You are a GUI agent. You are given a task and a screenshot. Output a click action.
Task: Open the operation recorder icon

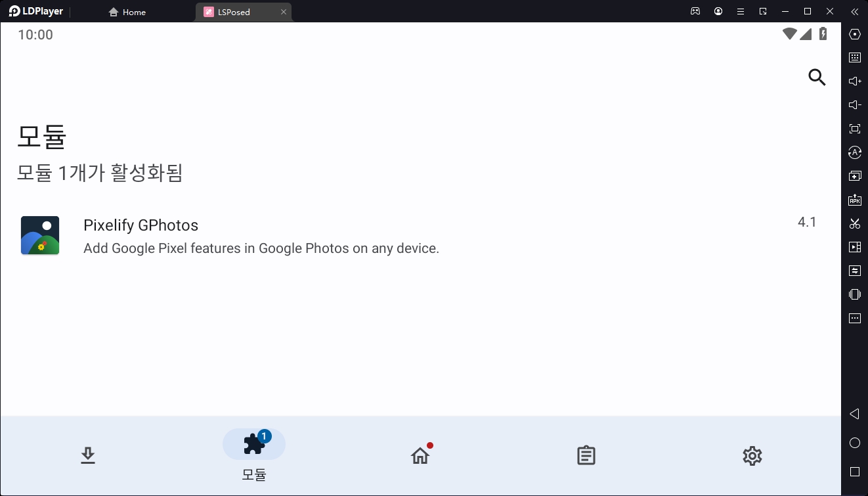pyautogui.click(x=855, y=152)
